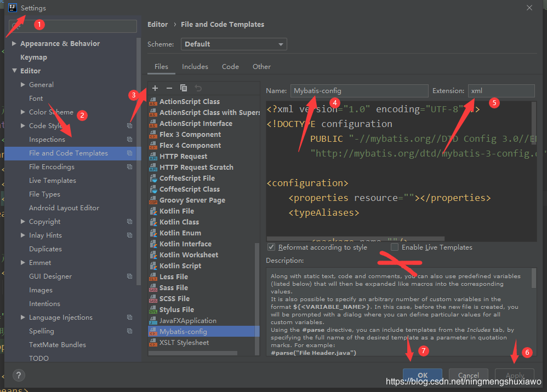547x392 pixels.
Task: Select the Groovy Server Page template icon
Action: 153,200
